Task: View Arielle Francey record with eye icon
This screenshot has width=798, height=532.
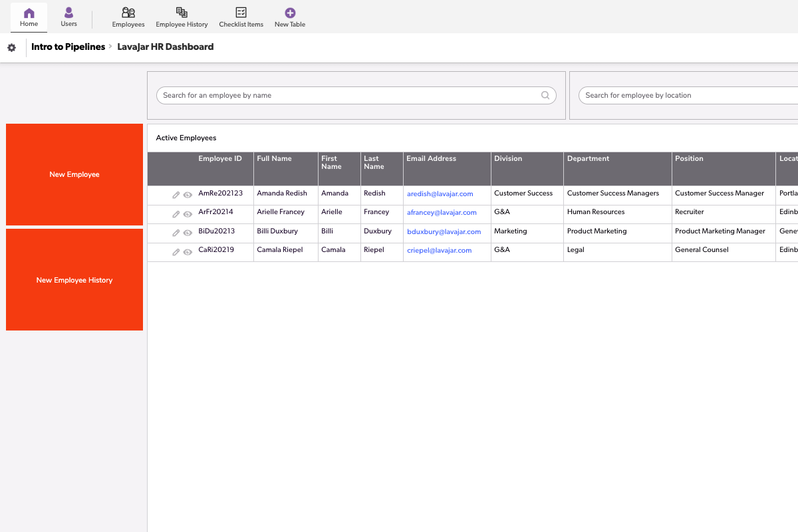Action: pyautogui.click(x=188, y=214)
